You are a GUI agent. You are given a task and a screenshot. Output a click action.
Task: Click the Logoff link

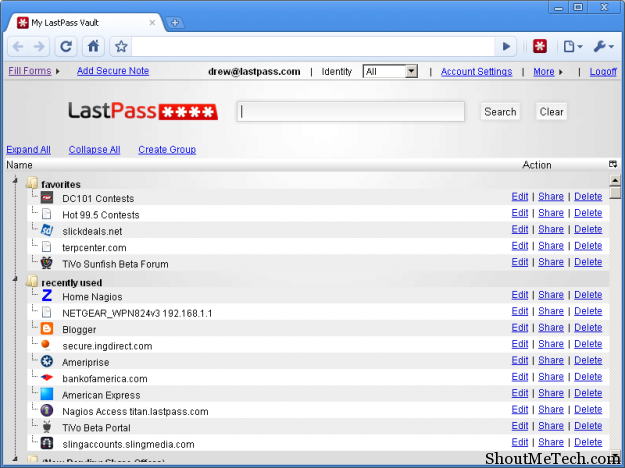(x=603, y=72)
